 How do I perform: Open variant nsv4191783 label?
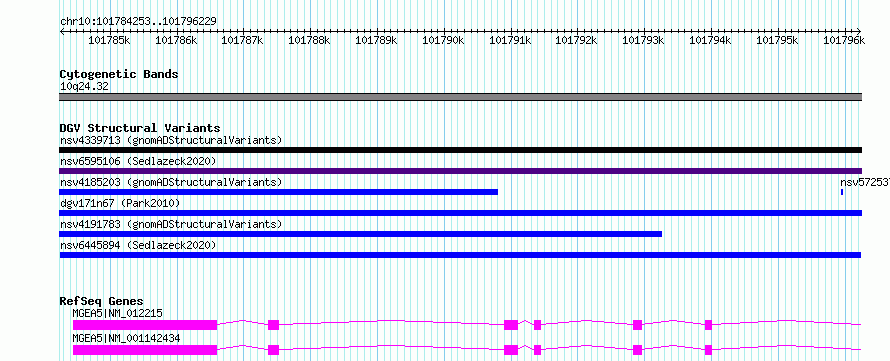pos(171,224)
